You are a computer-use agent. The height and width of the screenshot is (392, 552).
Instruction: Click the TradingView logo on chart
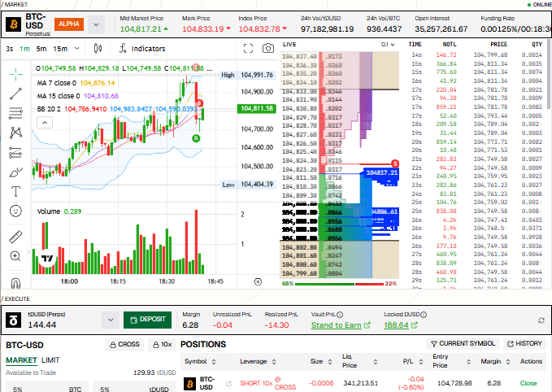coord(47,259)
